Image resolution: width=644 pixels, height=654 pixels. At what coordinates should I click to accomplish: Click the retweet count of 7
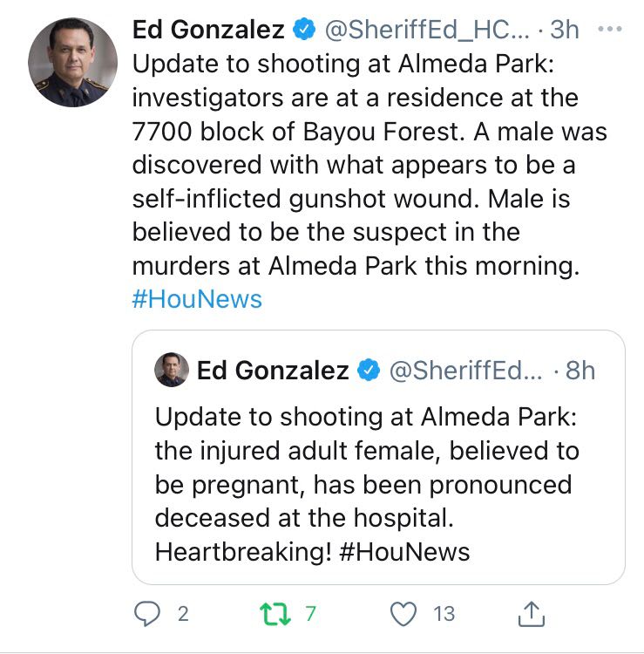[x=308, y=614]
